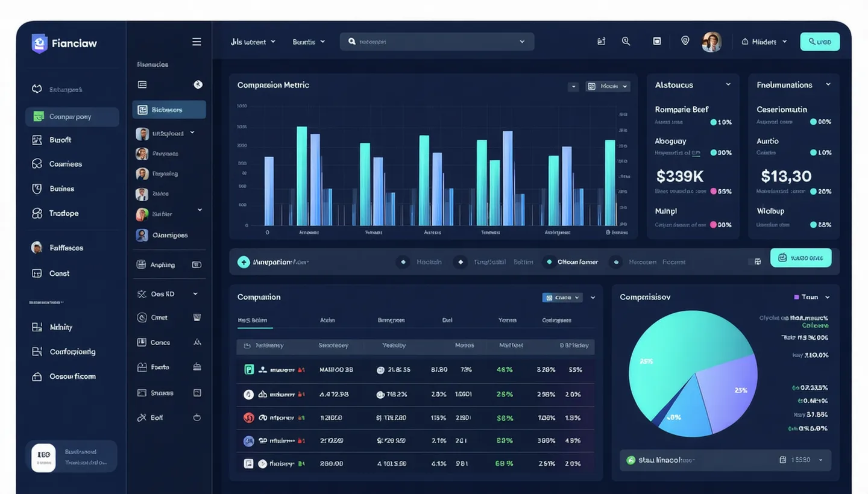Open the Cosow ficom bag icon
Viewport: 868px width, 494px height.
[x=37, y=377]
